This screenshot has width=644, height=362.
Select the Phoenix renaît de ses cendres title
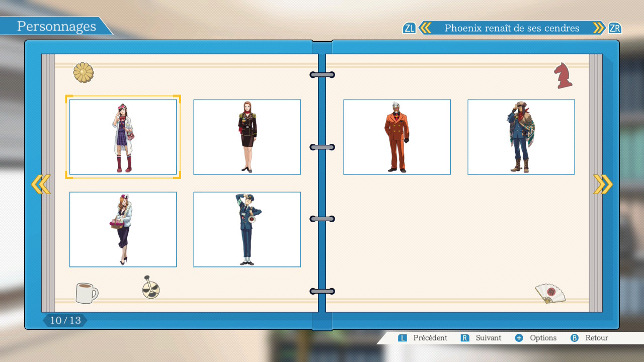pyautogui.click(x=512, y=28)
